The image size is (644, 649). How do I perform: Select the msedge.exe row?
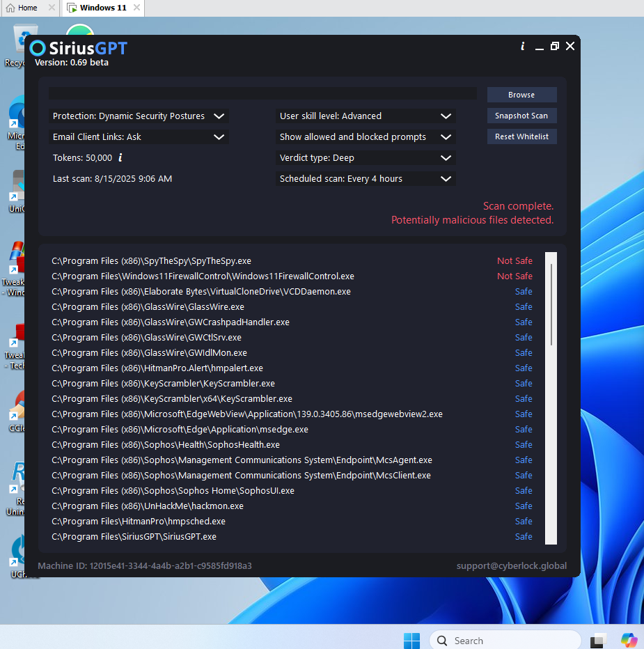292,429
